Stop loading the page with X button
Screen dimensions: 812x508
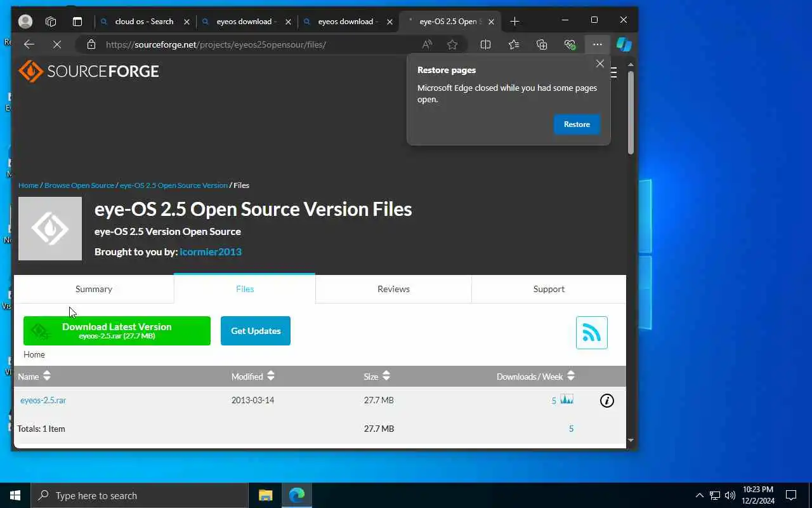click(x=56, y=44)
